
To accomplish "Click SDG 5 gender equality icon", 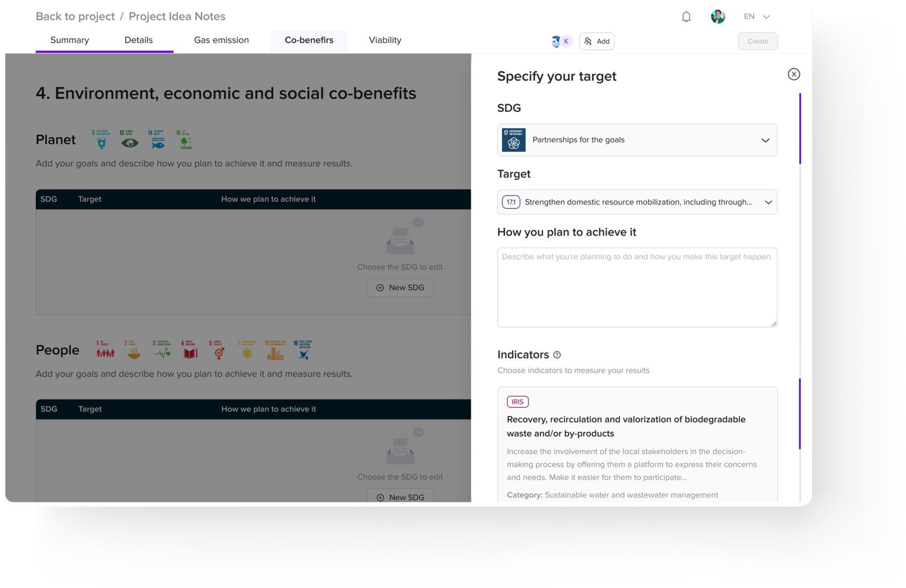I will click(218, 350).
